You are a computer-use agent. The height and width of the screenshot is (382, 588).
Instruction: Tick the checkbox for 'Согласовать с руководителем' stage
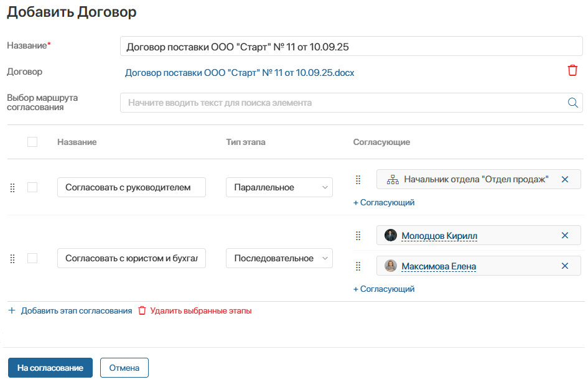(x=32, y=187)
